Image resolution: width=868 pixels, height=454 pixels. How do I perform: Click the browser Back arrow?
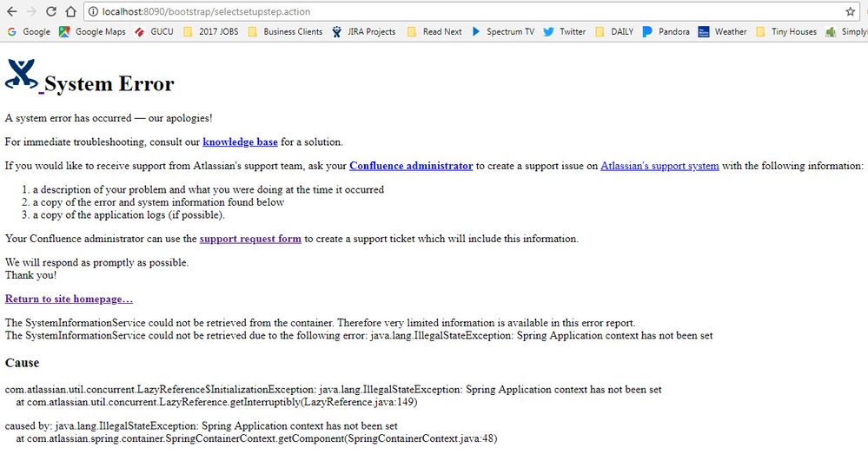pyautogui.click(x=11, y=11)
